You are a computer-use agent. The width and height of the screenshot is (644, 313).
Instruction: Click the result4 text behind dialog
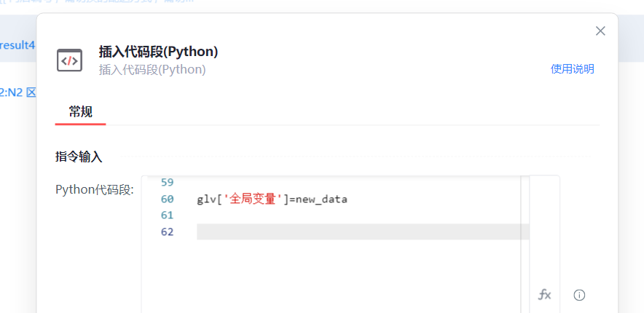17,45
